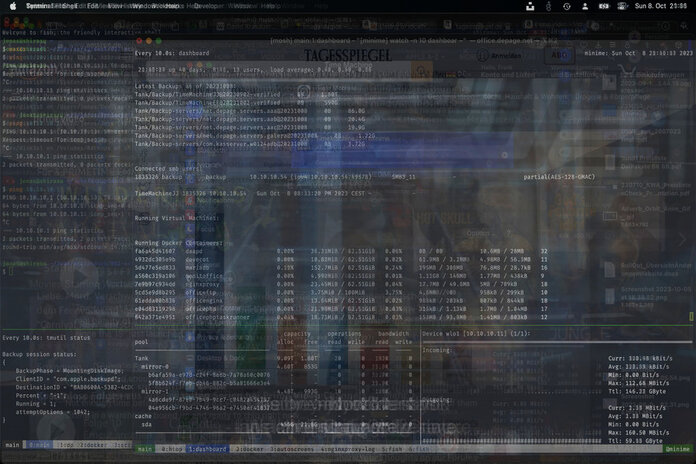The image size is (696, 464).
Task: Click the BackupPhase = MountingDiskImage line
Action: click(70, 371)
